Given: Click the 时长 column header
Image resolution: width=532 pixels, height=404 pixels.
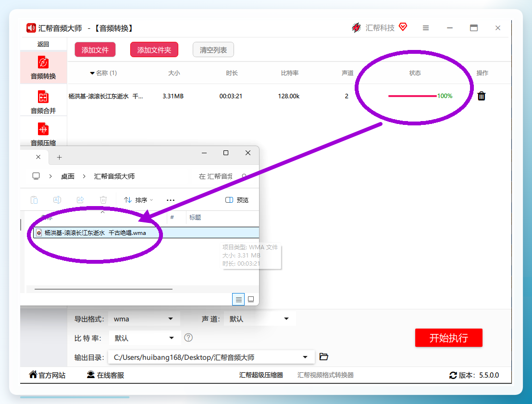Looking at the screenshot, I should [x=232, y=73].
